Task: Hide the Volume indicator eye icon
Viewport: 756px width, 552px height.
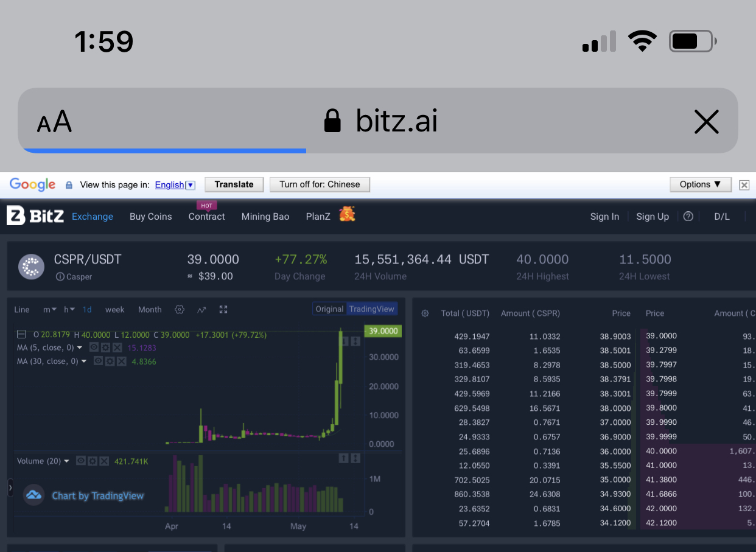Action: [80, 461]
